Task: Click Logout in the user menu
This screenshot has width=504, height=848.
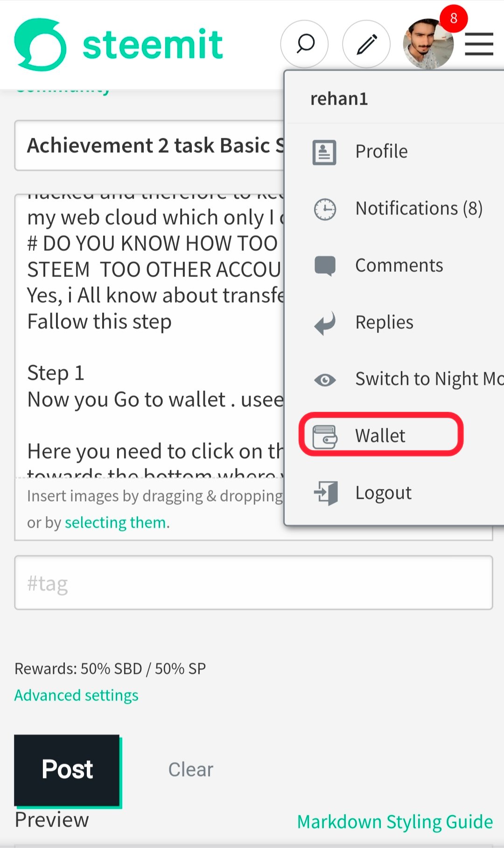Action: tap(383, 493)
